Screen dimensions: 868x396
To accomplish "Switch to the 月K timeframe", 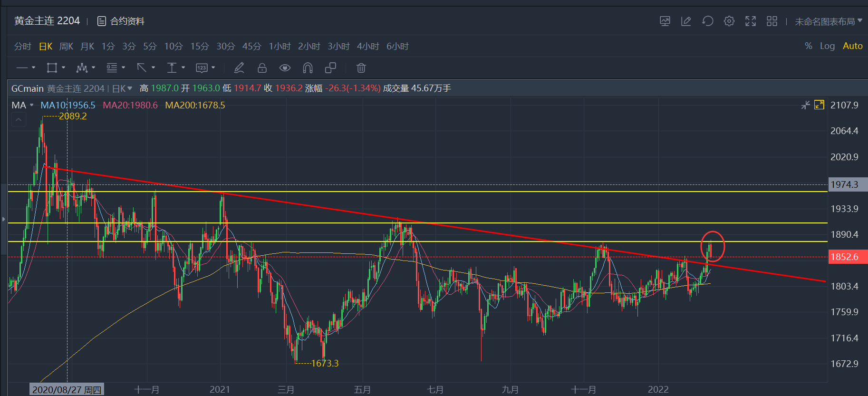I will point(87,46).
